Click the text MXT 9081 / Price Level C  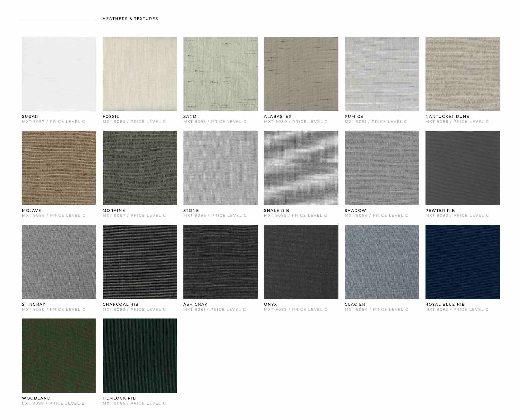(215, 309)
